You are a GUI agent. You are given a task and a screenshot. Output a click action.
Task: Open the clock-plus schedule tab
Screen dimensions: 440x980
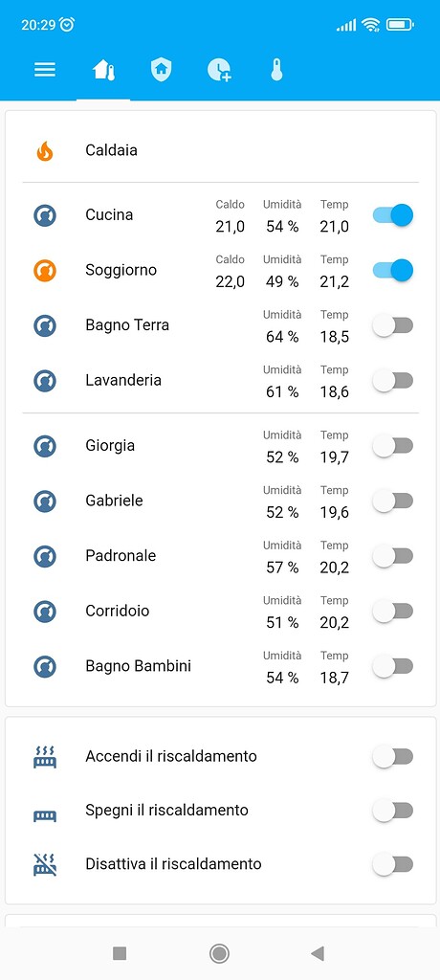point(219,69)
